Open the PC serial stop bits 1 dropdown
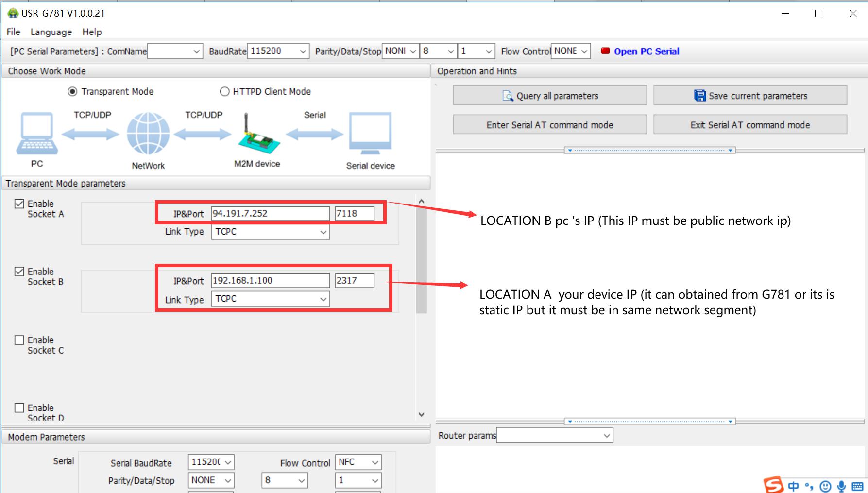This screenshot has height=493, width=868. pos(477,51)
